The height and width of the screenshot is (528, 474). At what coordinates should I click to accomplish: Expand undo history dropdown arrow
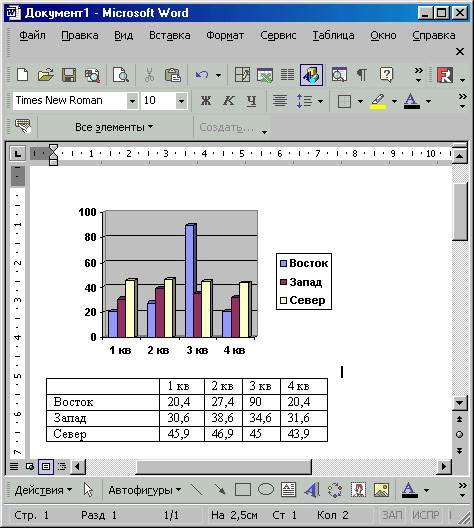coord(218,75)
